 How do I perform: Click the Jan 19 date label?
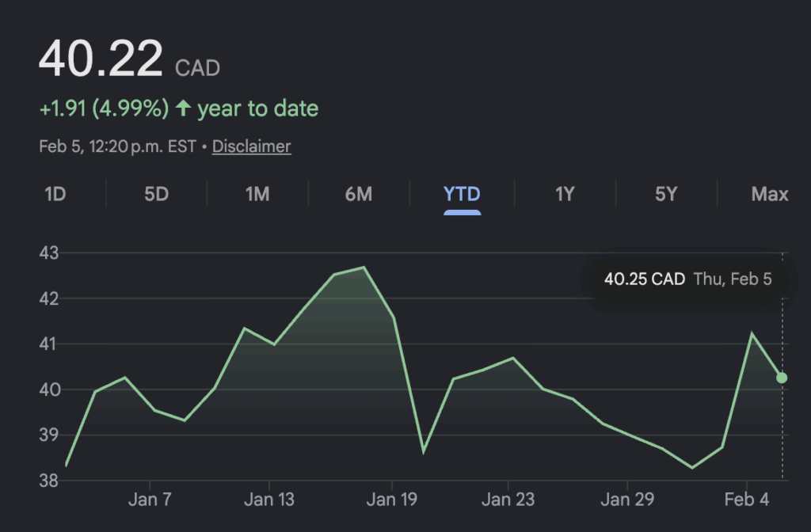tap(391, 500)
